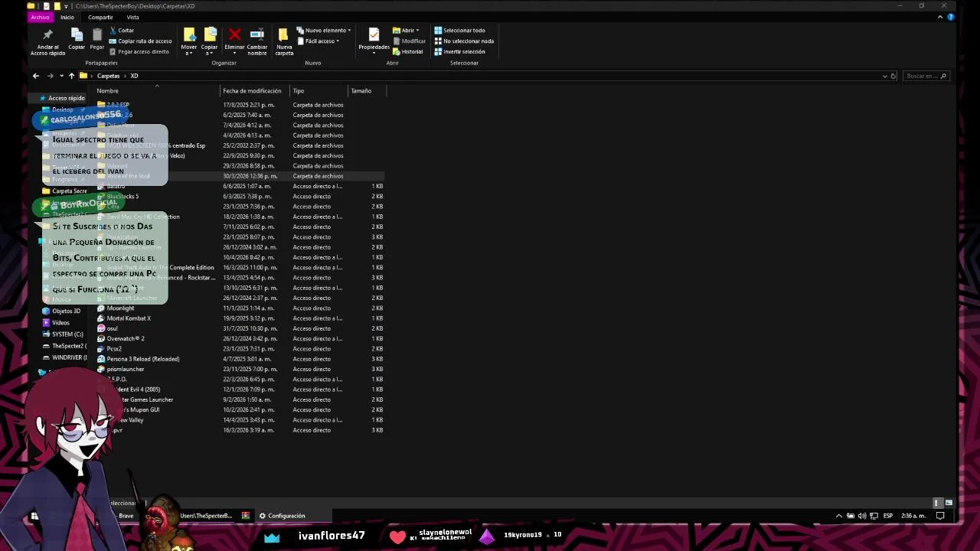Select the osu! shortcut icon
The width and height of the screenshot is (980, 551).
pos(101,328)
